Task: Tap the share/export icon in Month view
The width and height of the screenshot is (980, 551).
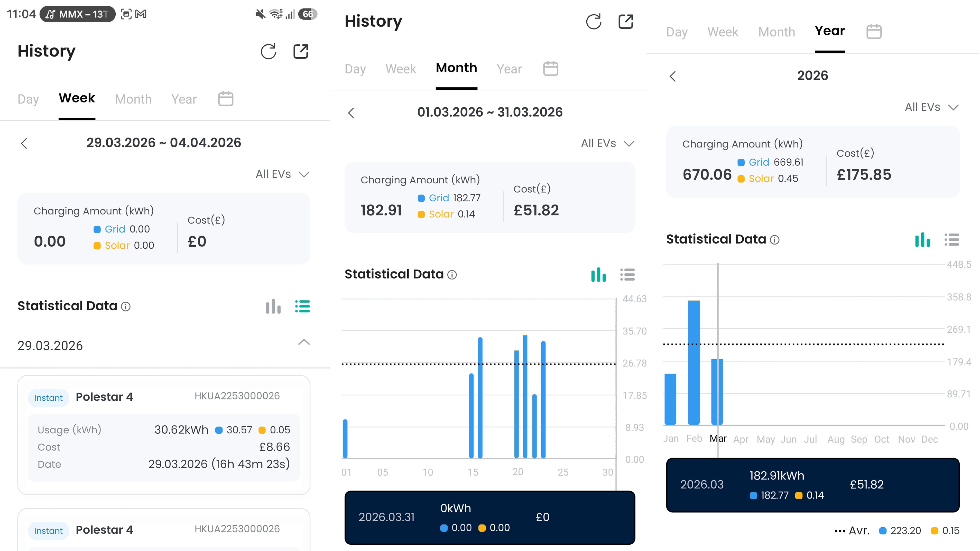Action: click(625, 22)
